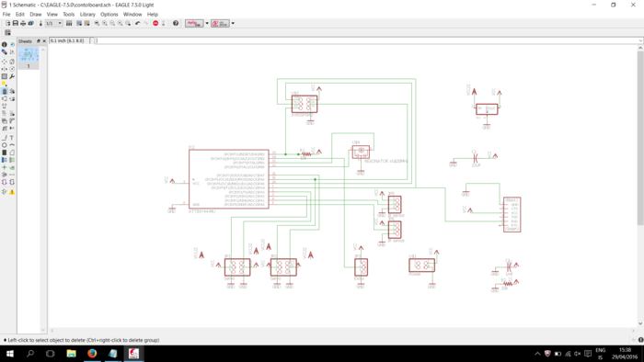Viewport: 644px width, 362px height.
Task: Click the Print icon in toolbar
Action: tap(23, 23)
